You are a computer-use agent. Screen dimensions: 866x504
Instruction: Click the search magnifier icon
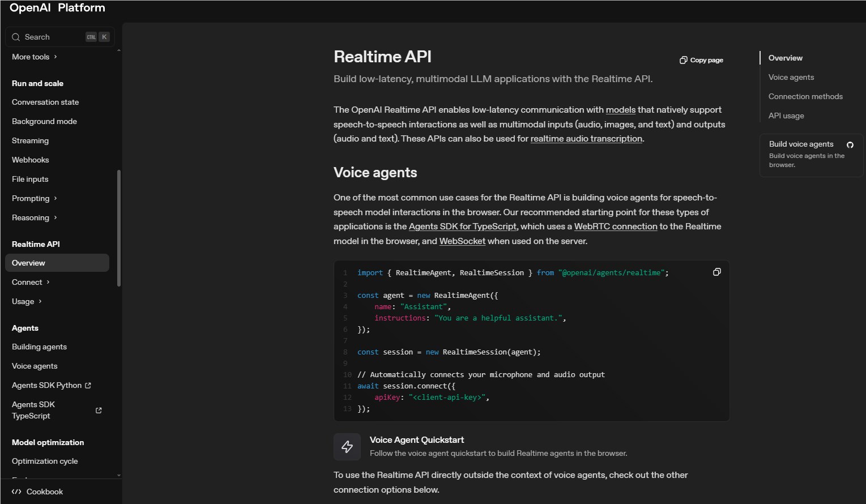click(x=15, y=36)
